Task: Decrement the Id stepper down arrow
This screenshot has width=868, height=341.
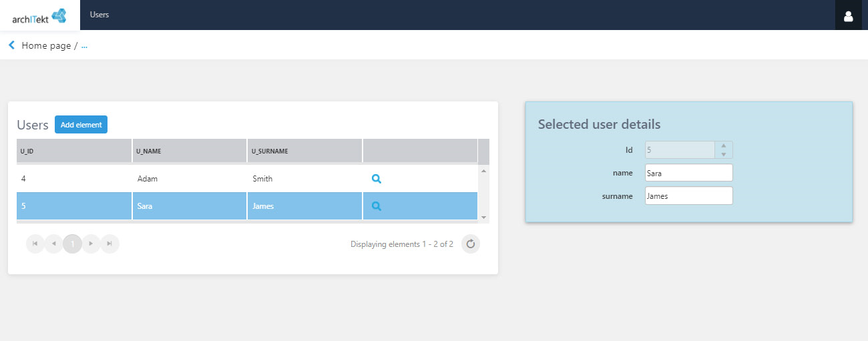Action: 723,154
